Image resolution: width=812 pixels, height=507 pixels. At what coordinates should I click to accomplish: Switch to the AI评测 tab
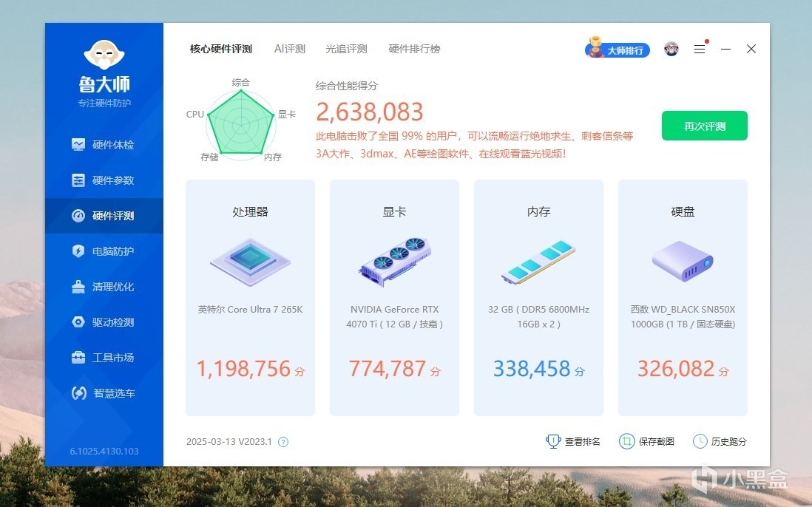(x=289, y=49)
